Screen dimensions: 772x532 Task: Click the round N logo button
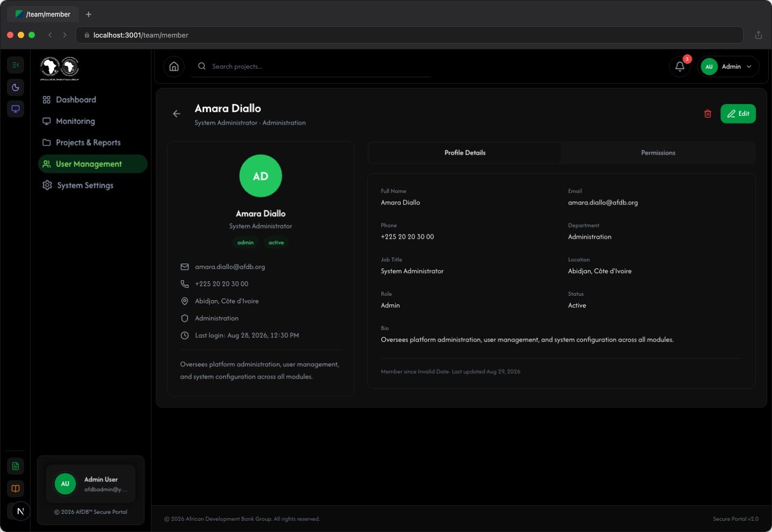(x=20, y=511)
